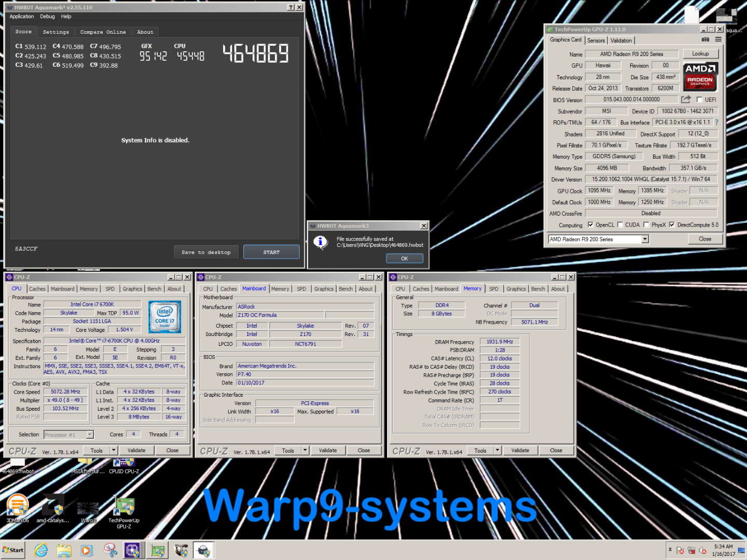Open the Snipping Tool from the taskbar
The width and height of the screenshot is (747, 560).
coord(110,550)
